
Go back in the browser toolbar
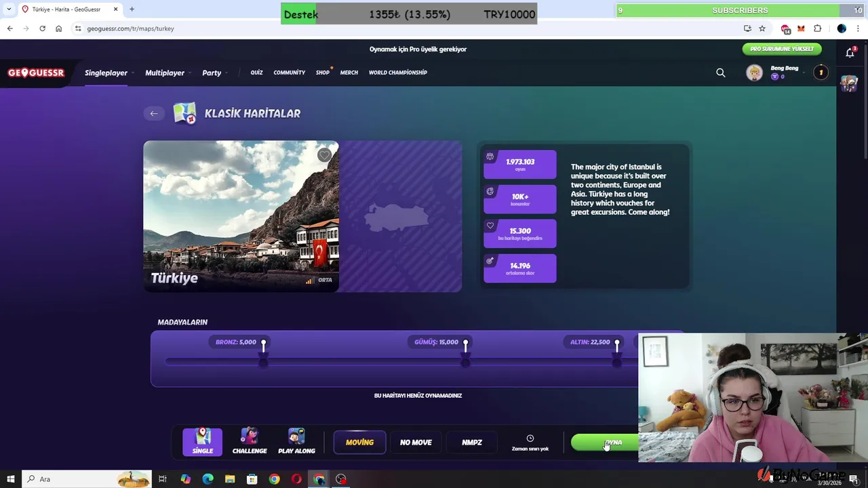(x=9, y=28)
